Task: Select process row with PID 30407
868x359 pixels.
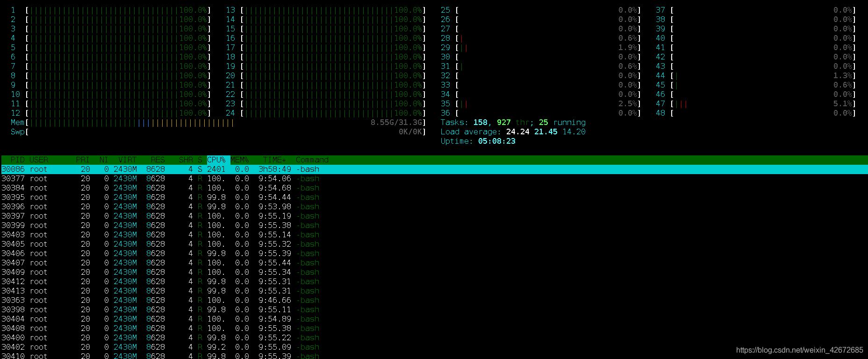Action: coord(434,263)
